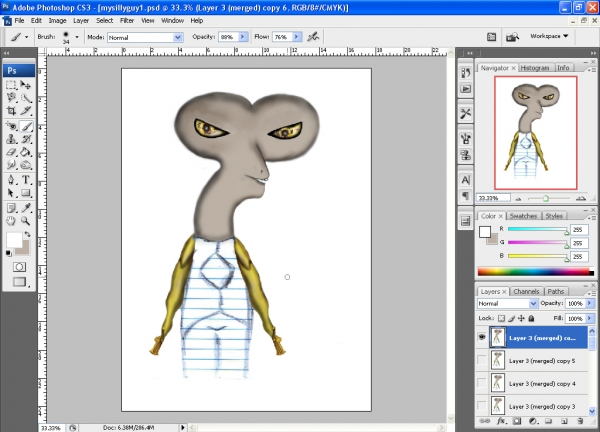Viewport: 600px width, 432px height.
Task: Select the History Brush tool
Action: click(26, 139)
